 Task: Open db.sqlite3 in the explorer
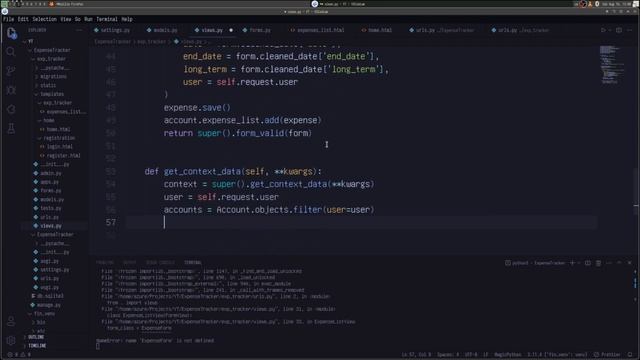50,296
